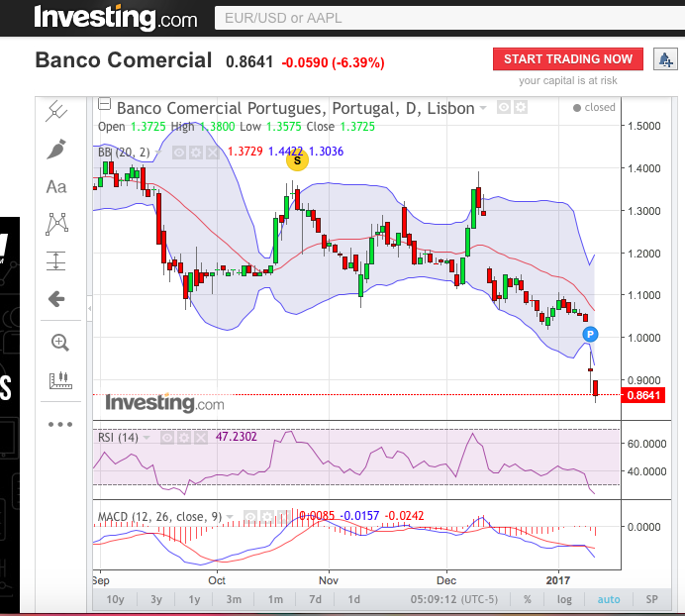The height and width of the screenshot is (616, 685).
Task: Select the 1m time range
Action: (x=275, y=599)
